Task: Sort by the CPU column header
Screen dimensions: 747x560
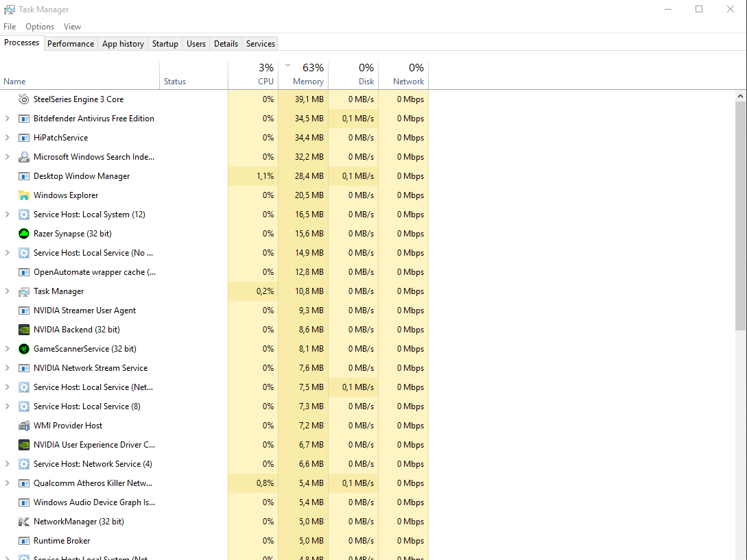Action: point(253,75)
